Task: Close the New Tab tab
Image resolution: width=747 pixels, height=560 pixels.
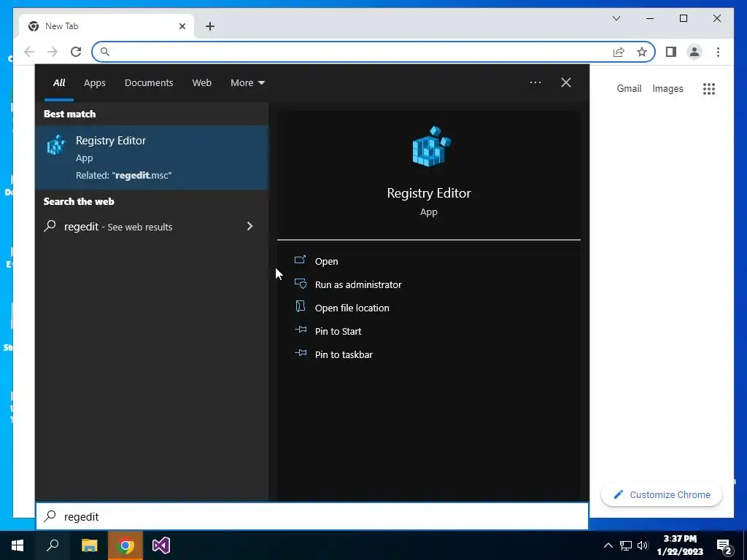Action: [182, 26]
